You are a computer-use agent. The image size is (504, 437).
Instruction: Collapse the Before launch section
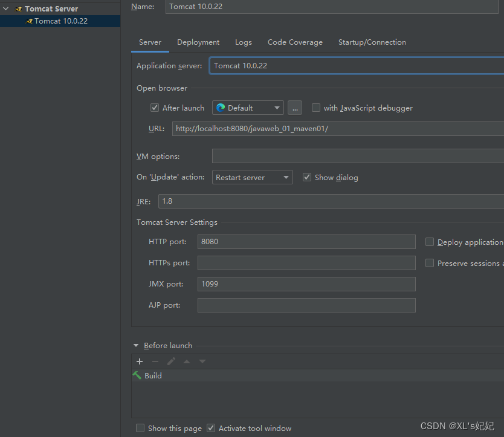click(x=136, y=345)
